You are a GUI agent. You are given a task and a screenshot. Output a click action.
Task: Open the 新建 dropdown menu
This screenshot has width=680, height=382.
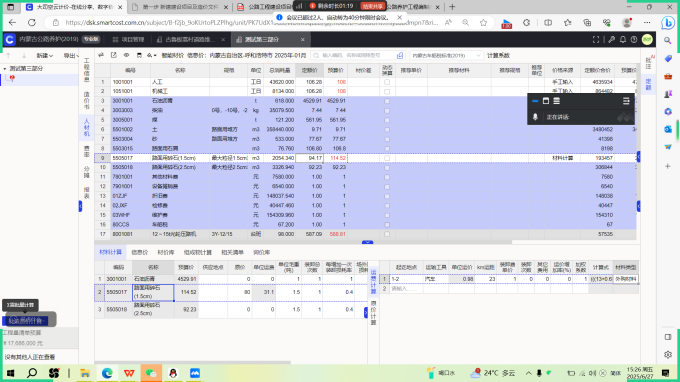tap(45, 56)
